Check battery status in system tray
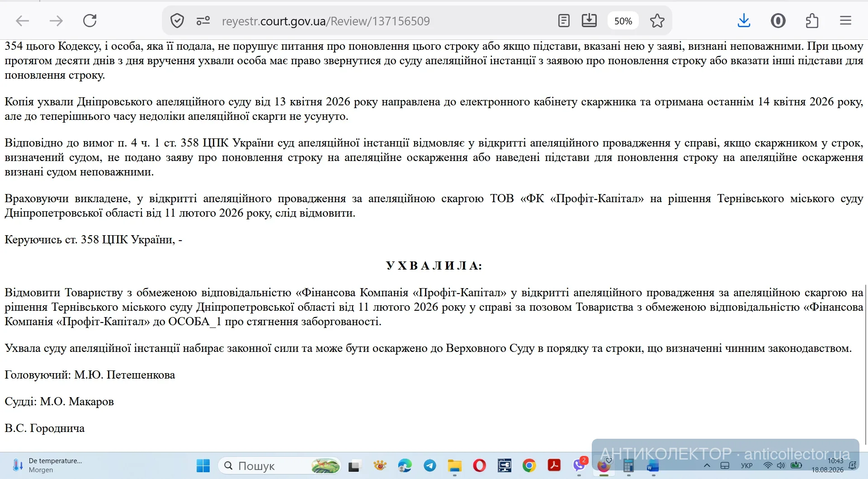This screenshot has width=868, height=479. (796, 465)
